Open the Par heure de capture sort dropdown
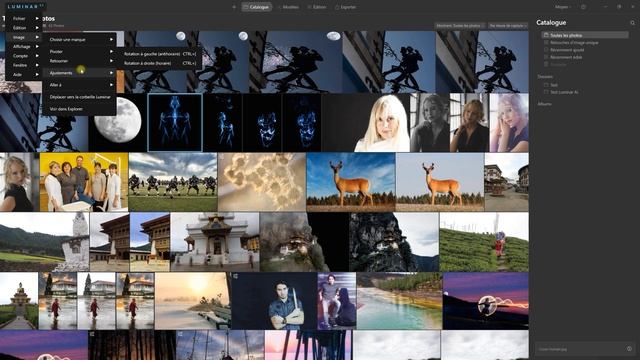This screenshot has width=640, height=360. [508, 26]
